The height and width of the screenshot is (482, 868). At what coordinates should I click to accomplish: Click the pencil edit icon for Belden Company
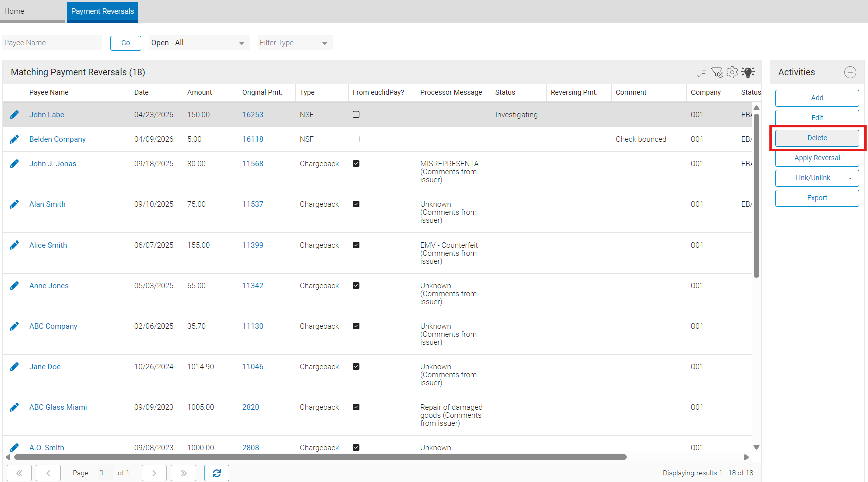(x=14, y=139)
